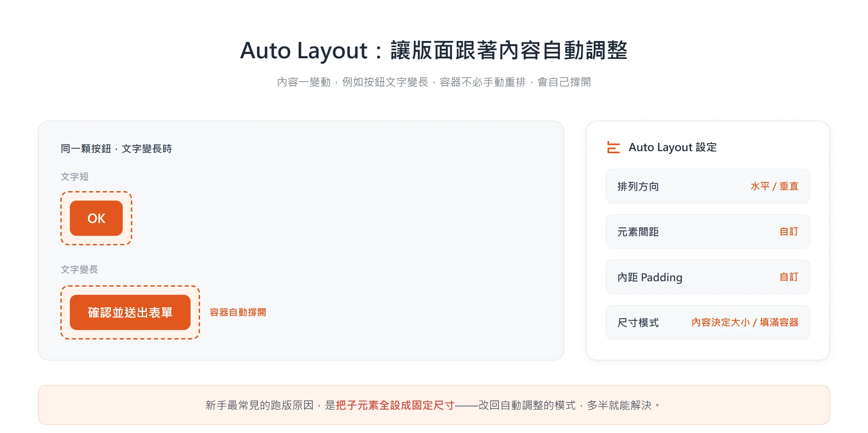The width and height of the screenshot is (868, 433).
Task: Click the highlighted 把子元素全設成固定尺寸 text
Action: 395,405
